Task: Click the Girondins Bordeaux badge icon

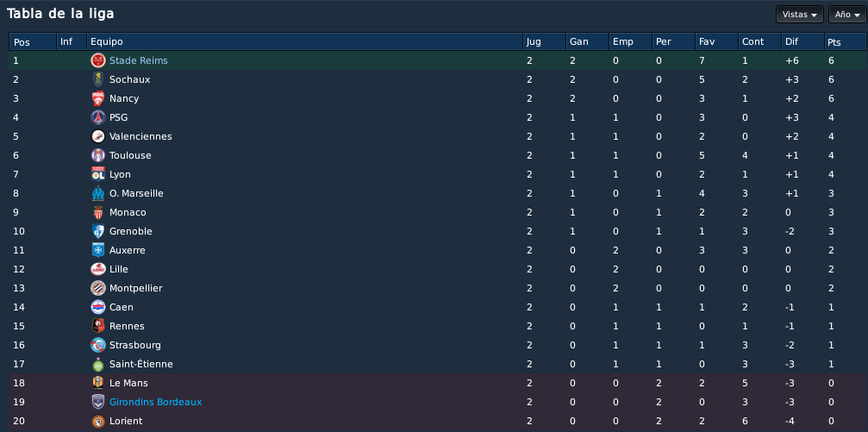Action: pyautogui.click(x=98, y=402)
